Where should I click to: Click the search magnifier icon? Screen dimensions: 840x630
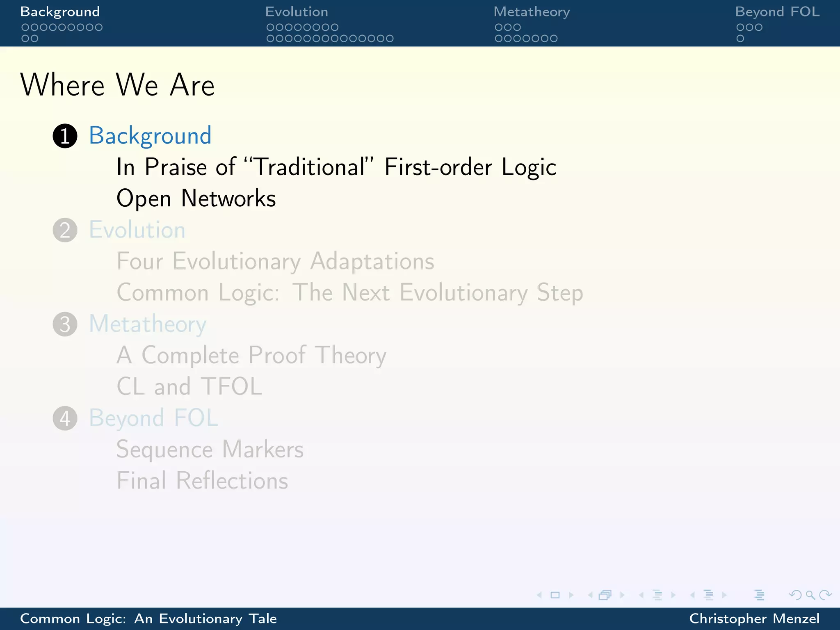[x=810, y=595]
